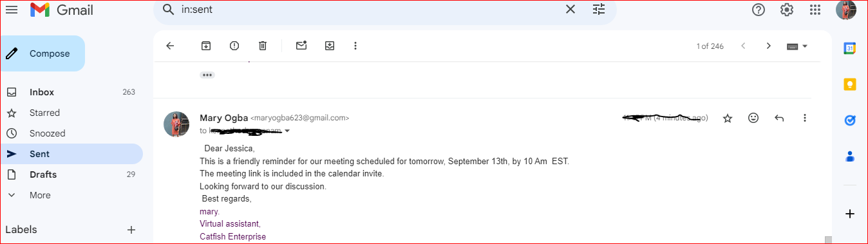Report this message as spam
868x244 pixels.
(x=234, y=46)
